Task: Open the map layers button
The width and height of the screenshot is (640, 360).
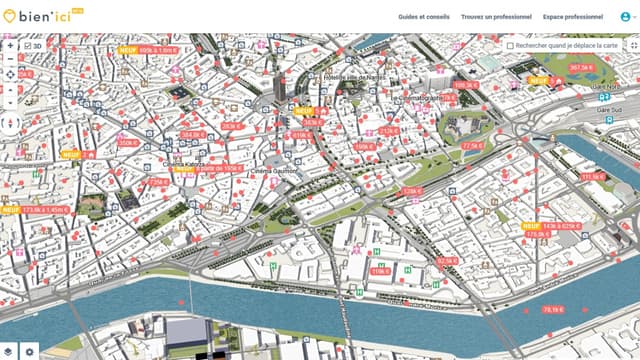Action: click(x=9, y=351)
